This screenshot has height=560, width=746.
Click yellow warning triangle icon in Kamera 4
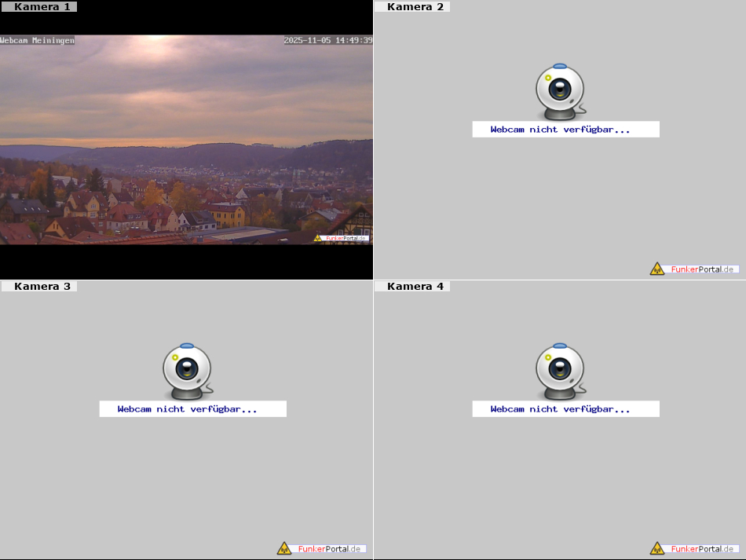pos(656,548)
